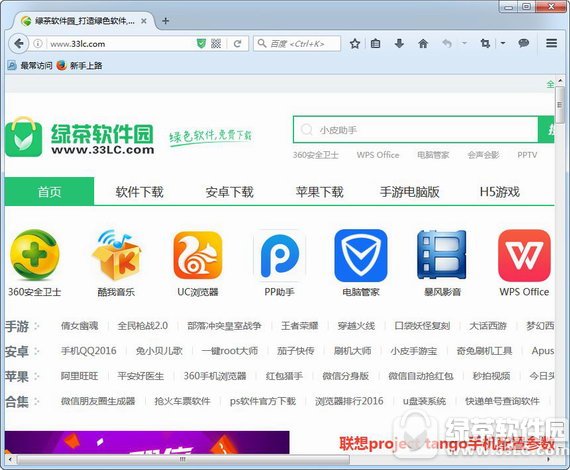This screenshot has width=570, height=470.
Task: Switch to the 软件下载 tab
Action: coord(139,192)
